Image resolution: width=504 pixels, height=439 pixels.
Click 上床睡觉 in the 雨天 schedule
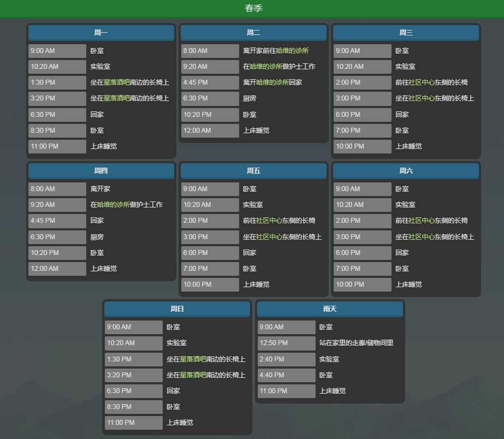[333, 391]
